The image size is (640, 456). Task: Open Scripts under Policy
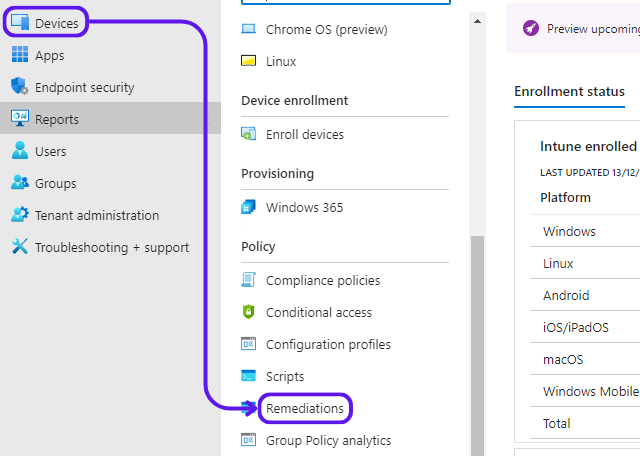[x=285, y=376]
